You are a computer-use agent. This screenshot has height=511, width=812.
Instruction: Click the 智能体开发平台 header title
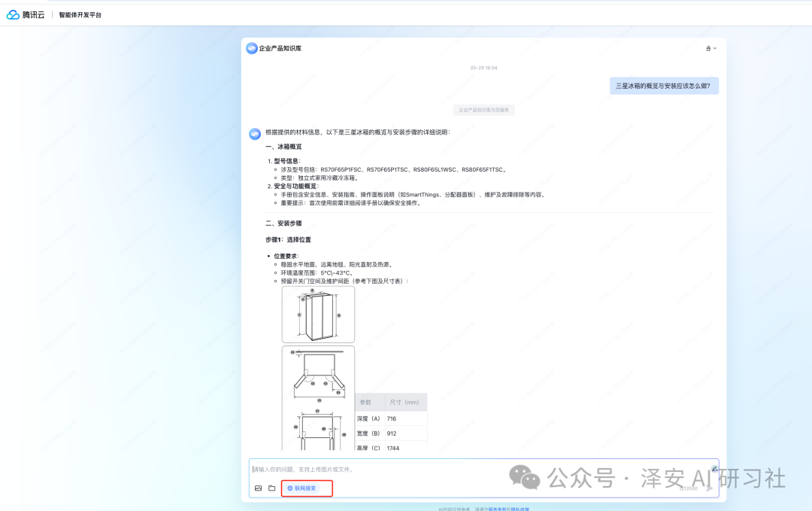pyautogui.click(x=80, y=15)
